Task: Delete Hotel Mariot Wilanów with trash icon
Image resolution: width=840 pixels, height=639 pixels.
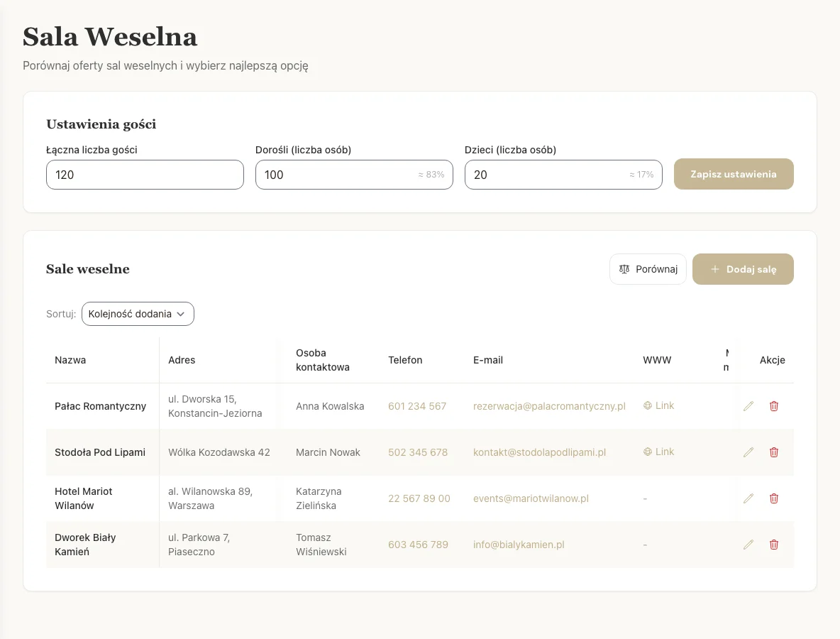Action: pos(774,498)
